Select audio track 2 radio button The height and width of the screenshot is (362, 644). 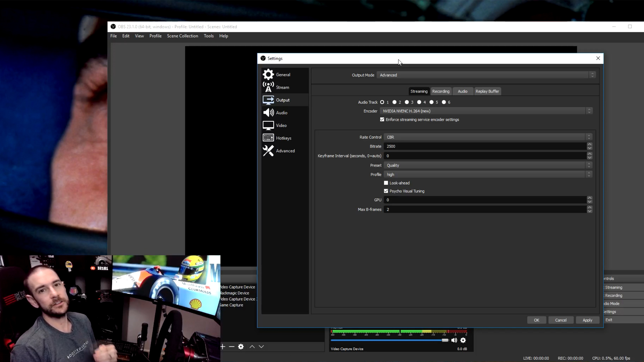[x=394, y=102]
